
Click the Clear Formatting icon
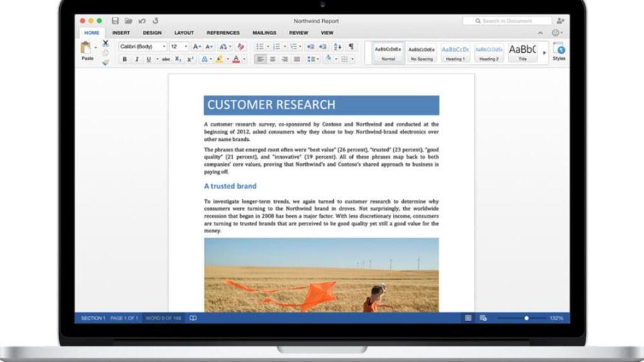pyautogui.click(x=240, y=47)
